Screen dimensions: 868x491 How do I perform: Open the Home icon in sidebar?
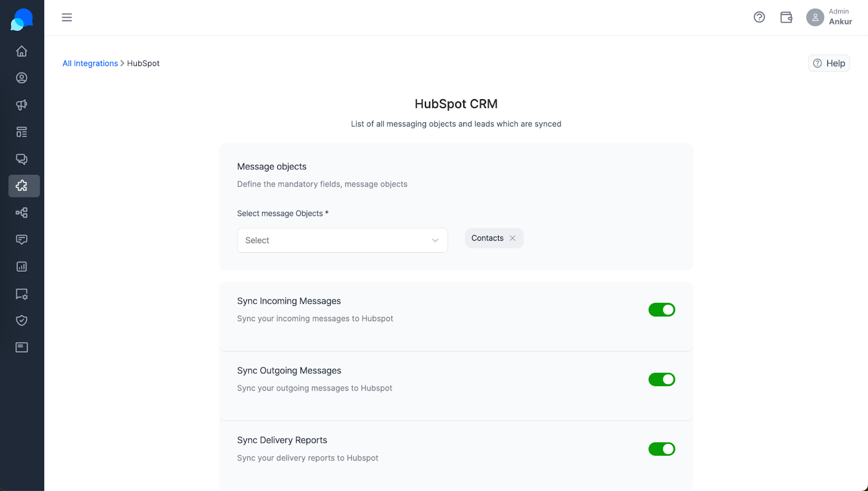(22, 51)
